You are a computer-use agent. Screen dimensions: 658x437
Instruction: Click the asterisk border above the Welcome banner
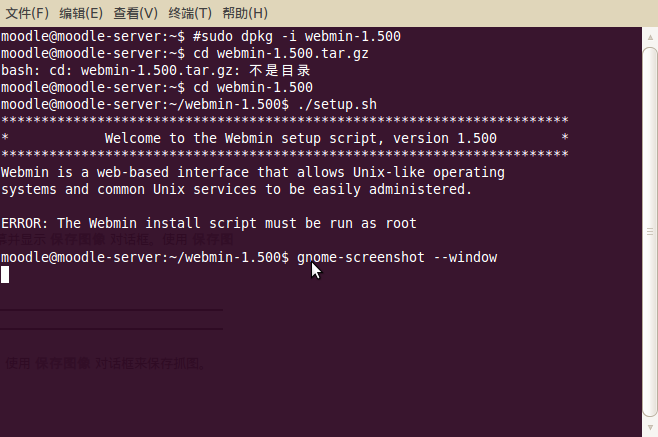pos(285,121)
